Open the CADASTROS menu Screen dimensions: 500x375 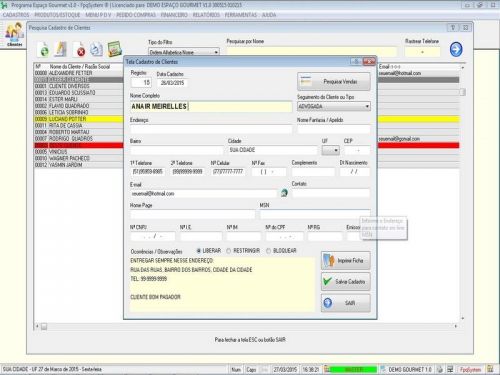(16, 15)
